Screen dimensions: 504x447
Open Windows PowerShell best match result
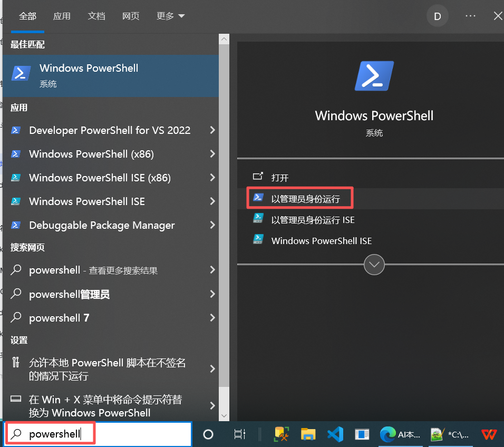111,76
